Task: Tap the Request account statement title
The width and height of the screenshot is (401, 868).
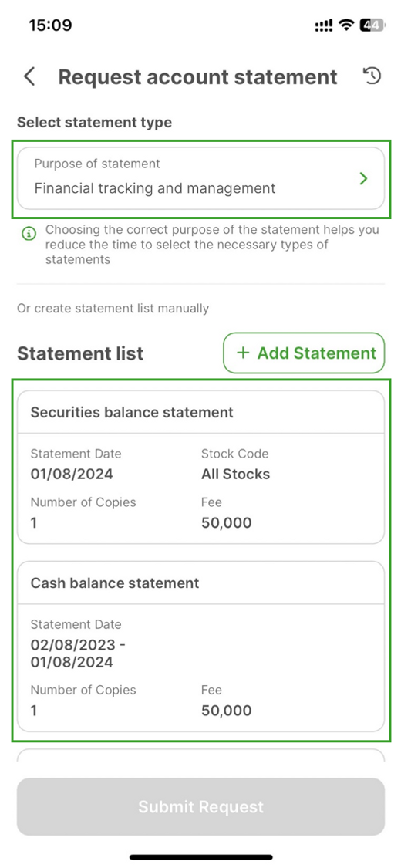Action: point(197,76)
